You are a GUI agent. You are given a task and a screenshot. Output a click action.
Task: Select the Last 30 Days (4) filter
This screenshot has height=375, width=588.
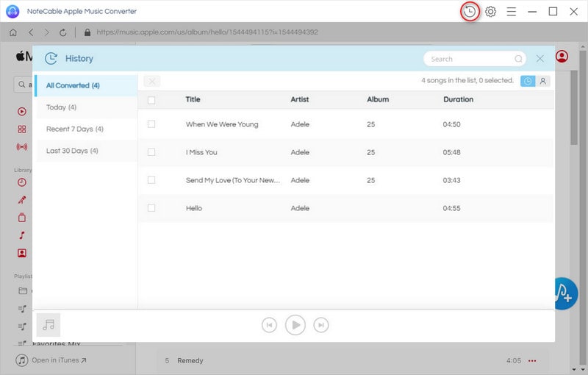click(x=86, y=151)
